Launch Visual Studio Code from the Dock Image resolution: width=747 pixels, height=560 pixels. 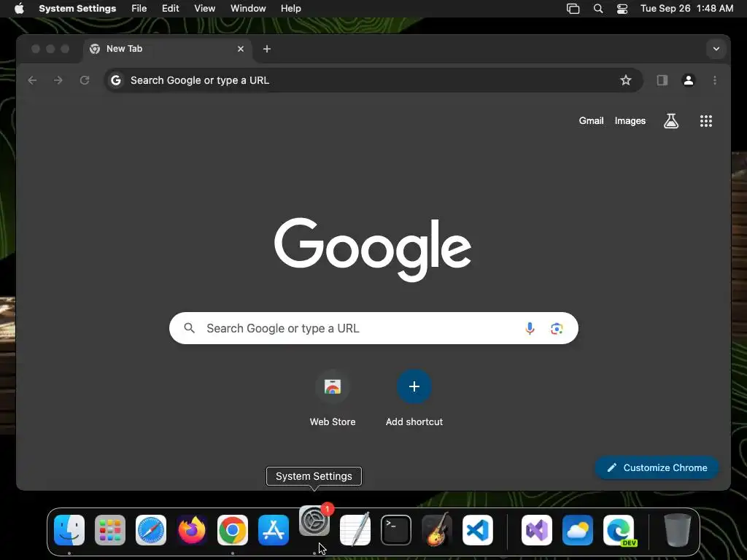point(478,530)
